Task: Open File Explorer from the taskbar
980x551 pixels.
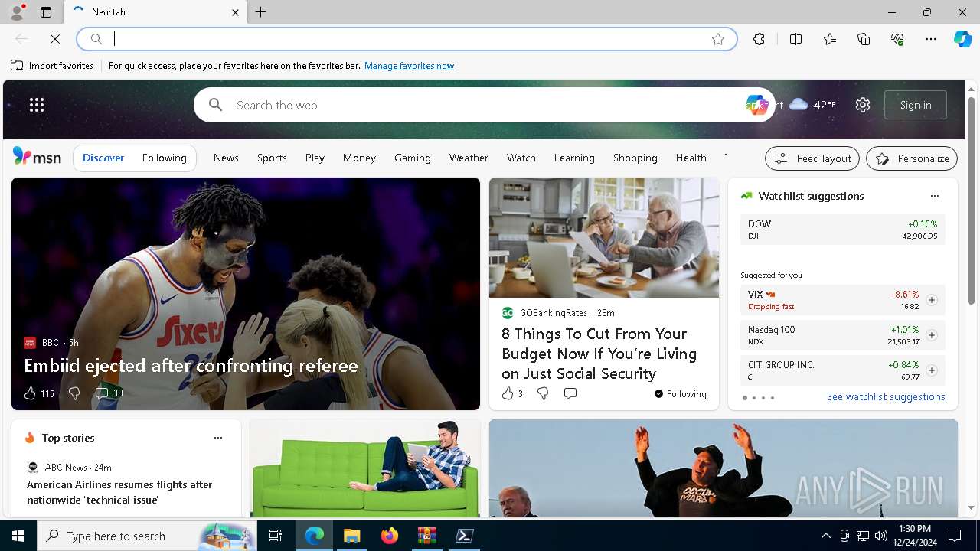Action: (351, 536)
